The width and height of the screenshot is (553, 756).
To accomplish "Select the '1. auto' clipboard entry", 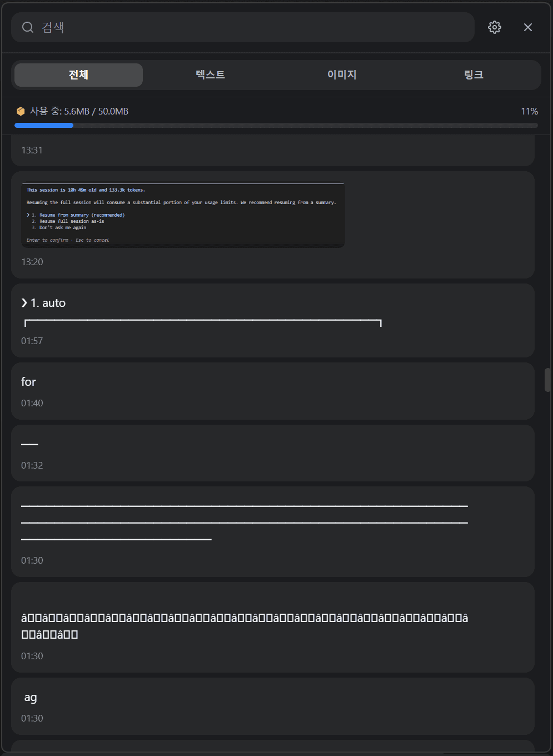I will (273, 321).
